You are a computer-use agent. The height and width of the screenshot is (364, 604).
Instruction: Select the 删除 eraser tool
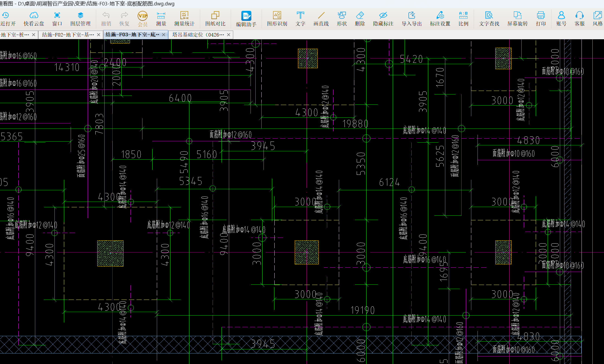(360, 19)
